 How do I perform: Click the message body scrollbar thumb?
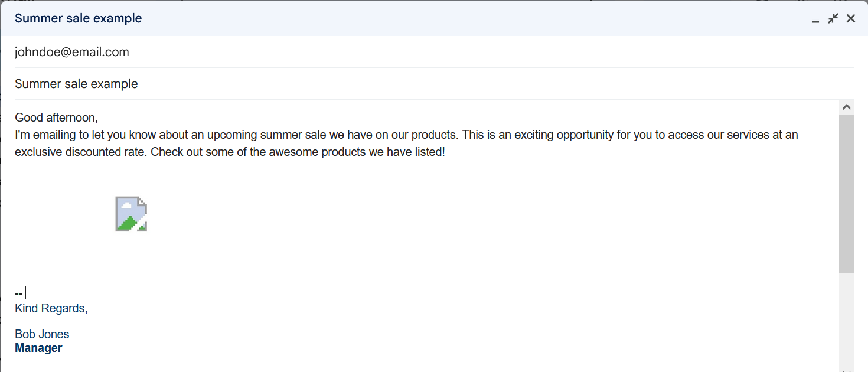click(x=847, y=194)
